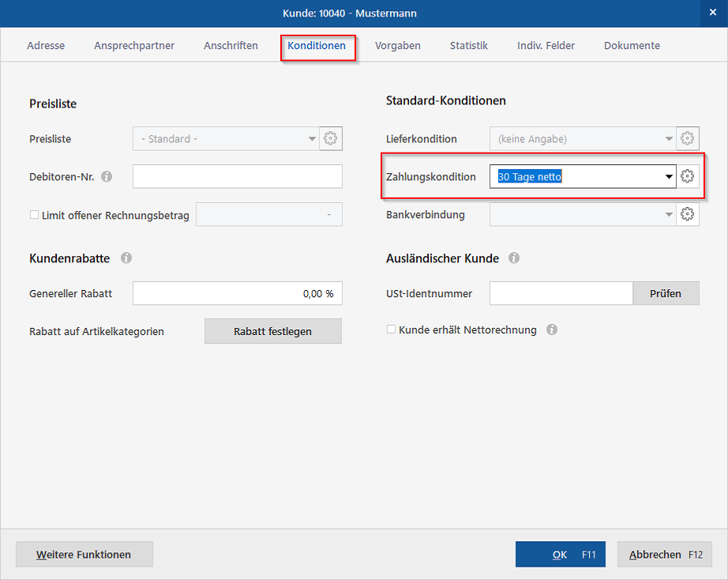Open info icon next to Ausländischer Kunde
Screen dimensions: 728x580
(514, 258)
